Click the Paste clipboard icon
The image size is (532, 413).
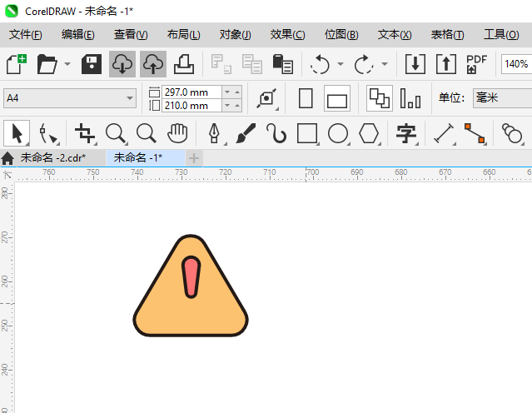click(x=282, y=64)
